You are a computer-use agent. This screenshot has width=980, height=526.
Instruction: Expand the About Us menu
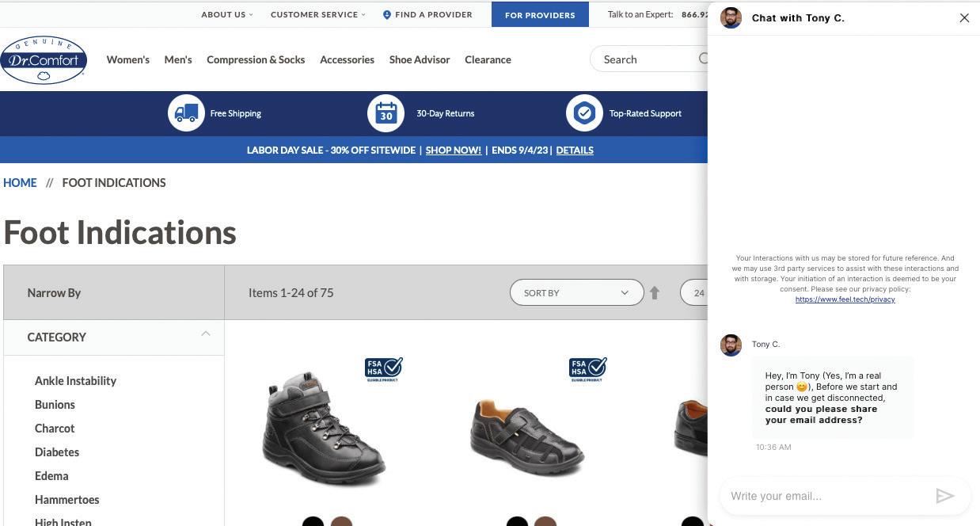point(227,14)
